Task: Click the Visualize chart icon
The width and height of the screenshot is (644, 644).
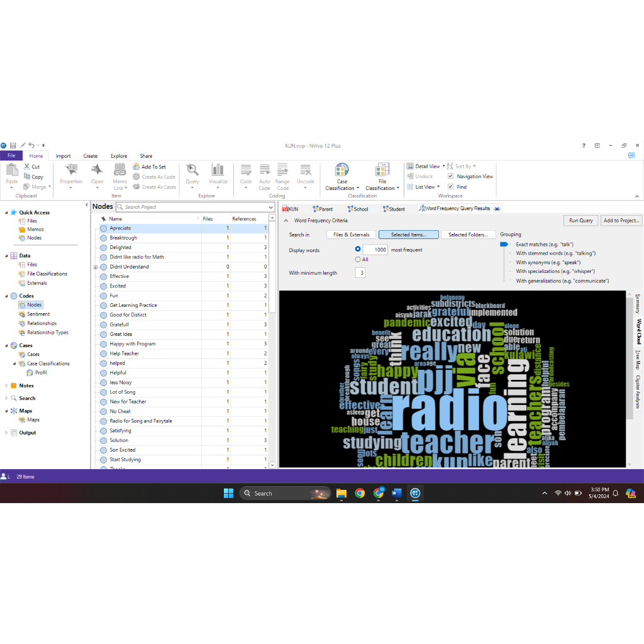Action: (218, 170)
